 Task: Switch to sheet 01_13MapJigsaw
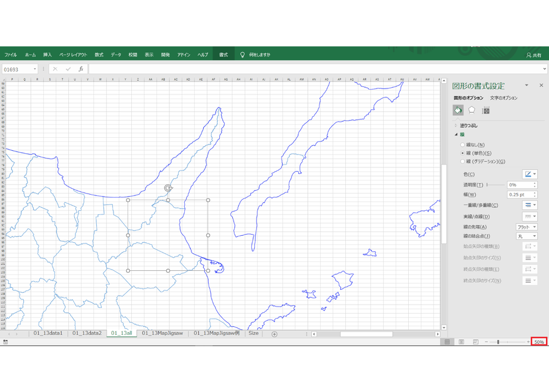[x=162, y=333]
